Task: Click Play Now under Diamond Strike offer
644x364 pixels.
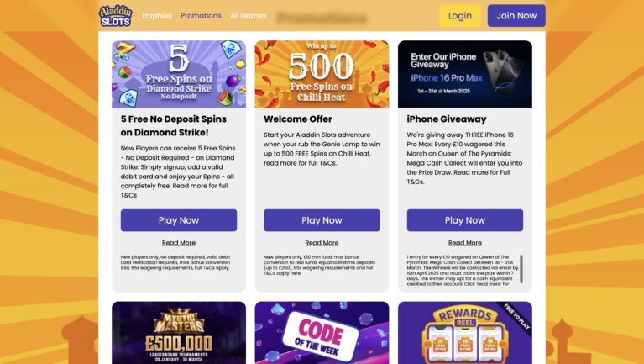Action: pyautogui.click(x=179, y=220)
